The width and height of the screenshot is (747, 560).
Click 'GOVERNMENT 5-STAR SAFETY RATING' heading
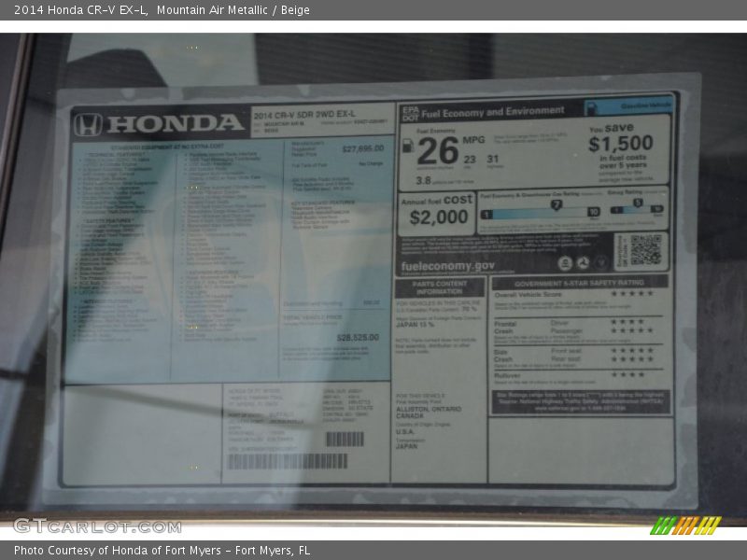pyautogui.click(x=579, y=283)
